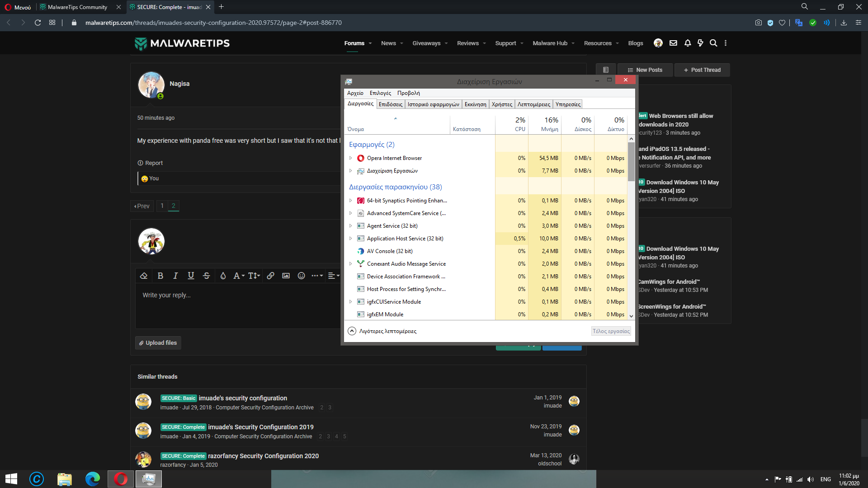868x488 pixels.
Task: Open the font size dropdown
Action: pos(254,276)
